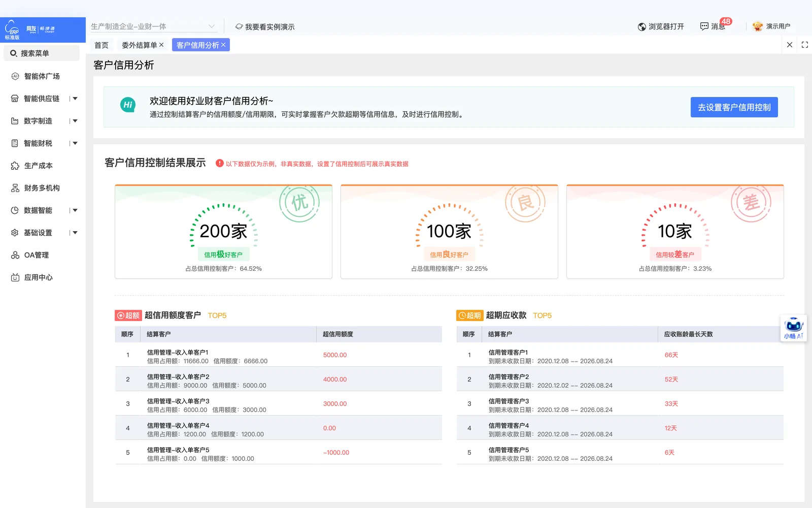Image resolution: width=812 pixels, height=508 pixels.
Task: Click the 消息 chat bubble icon
Action: [x=704, y=26]
